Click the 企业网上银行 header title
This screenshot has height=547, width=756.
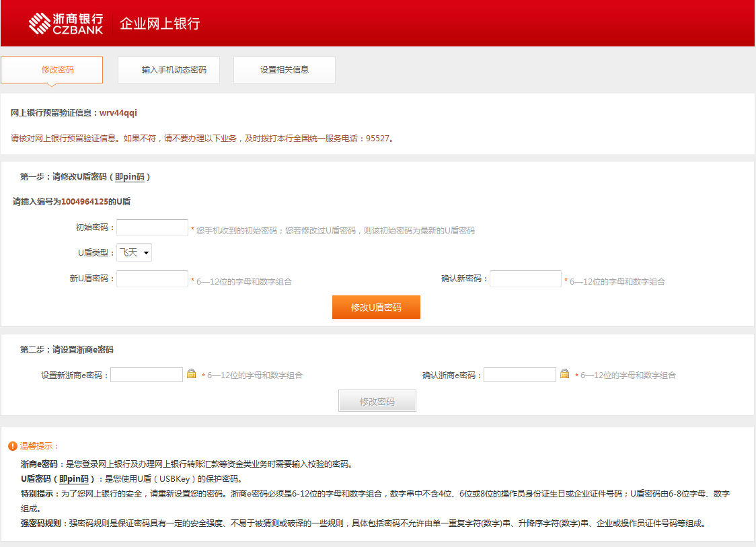click(x=160, y=24)
